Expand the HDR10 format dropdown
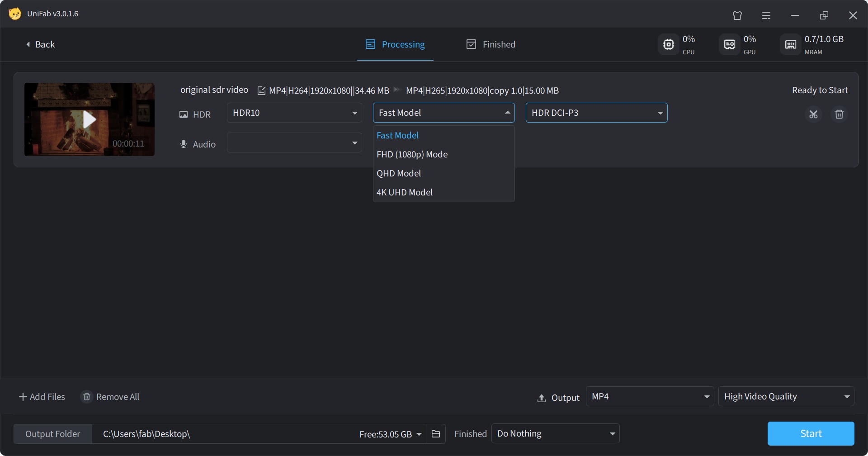 pyautogui.click(x=294, y=113)
